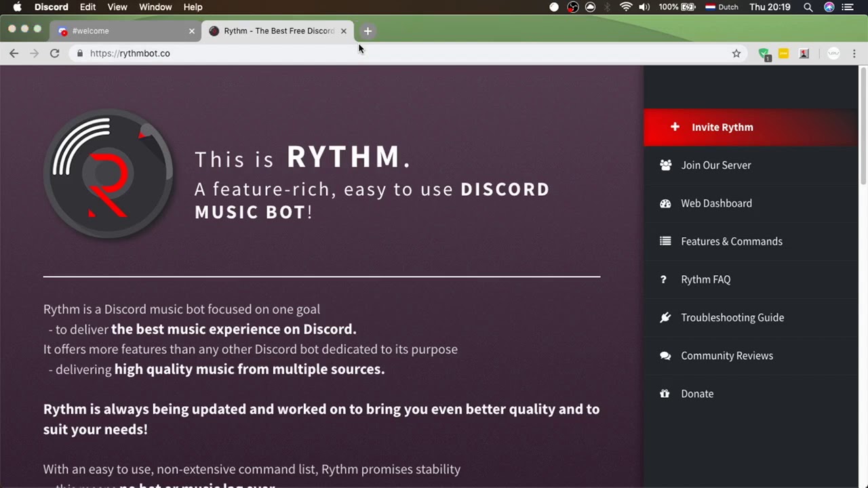The width and height of the screenshot is (868, 488).
Task: Open the yellow square extension icon
Action: click(x=784, y=54)
